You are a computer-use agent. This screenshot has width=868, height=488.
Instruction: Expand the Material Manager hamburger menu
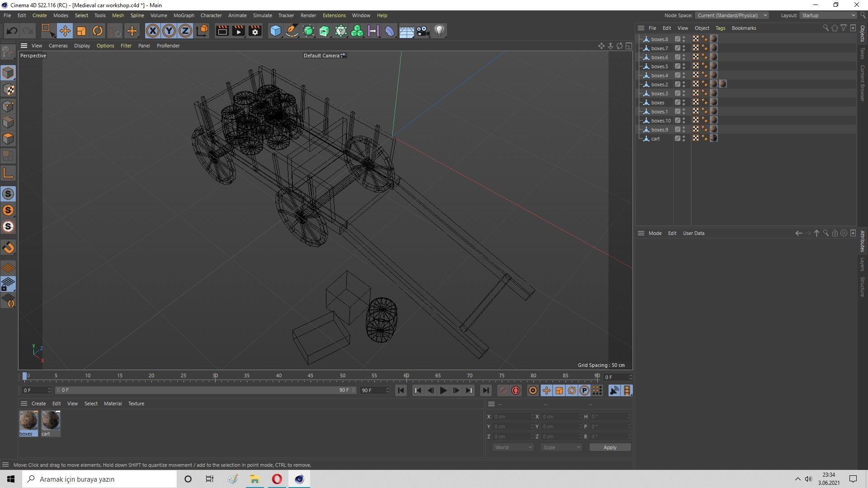point(24,404)
